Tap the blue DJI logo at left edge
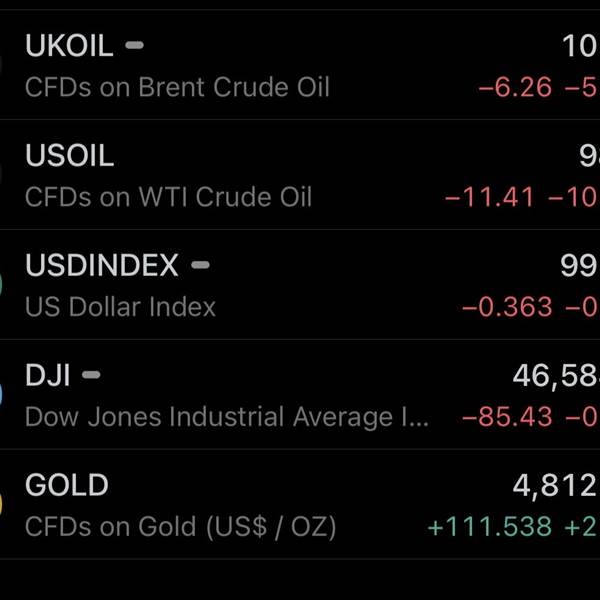 tap(2, 393)
